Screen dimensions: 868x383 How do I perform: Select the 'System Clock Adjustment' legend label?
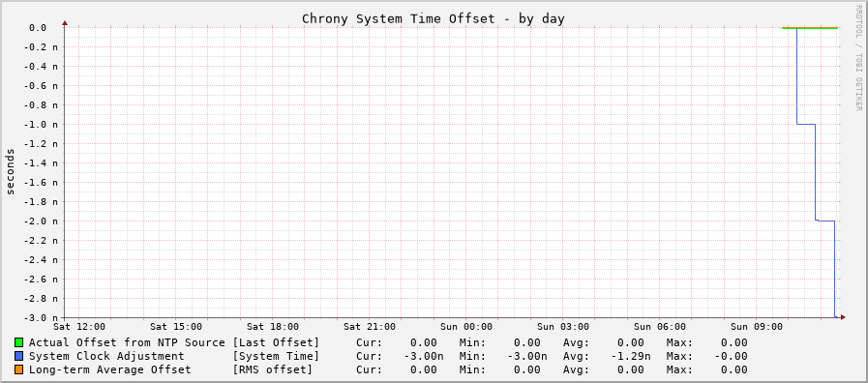pos(106,356)
